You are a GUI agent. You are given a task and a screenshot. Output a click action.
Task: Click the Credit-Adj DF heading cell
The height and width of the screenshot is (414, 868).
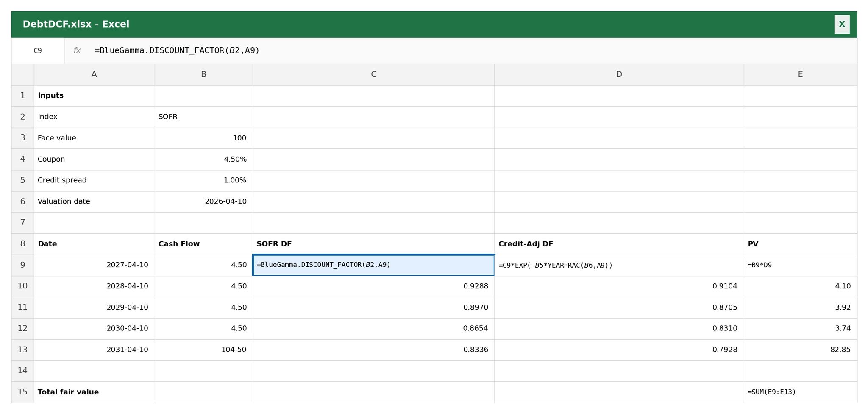click(x=619, y=244)
